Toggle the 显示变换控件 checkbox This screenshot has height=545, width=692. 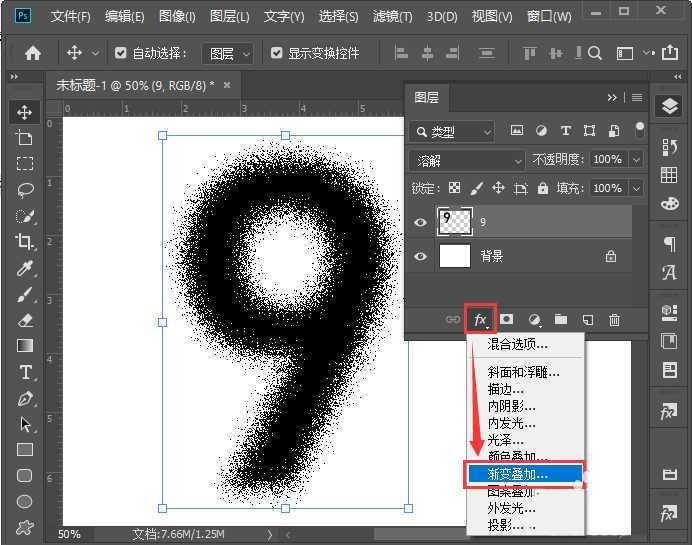[277, 53]
